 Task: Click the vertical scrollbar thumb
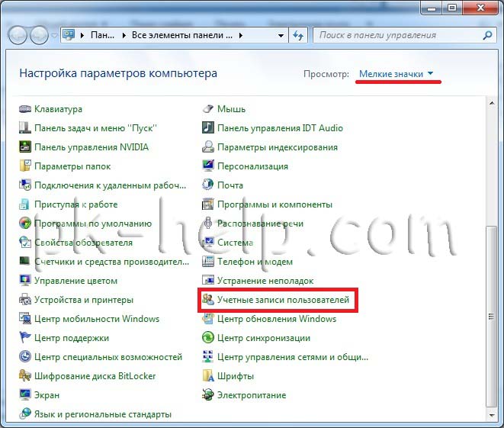491,317
